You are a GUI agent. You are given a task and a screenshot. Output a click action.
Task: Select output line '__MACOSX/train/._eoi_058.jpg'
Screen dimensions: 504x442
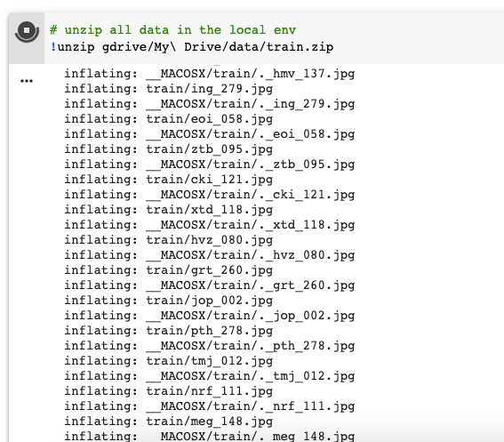(x=210, y=134)
